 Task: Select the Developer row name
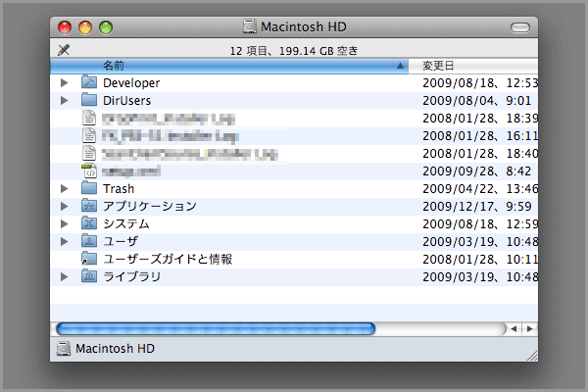click(131, 82)
